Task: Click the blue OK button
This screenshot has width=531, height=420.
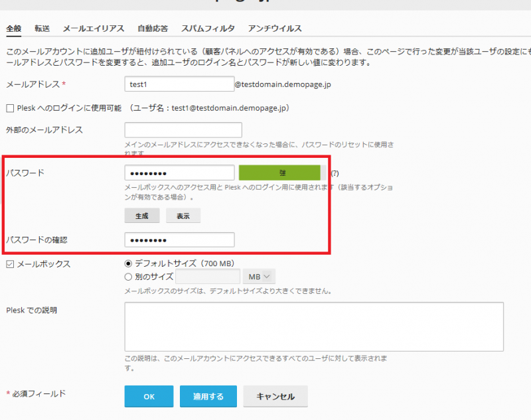Action: click(149, 397)
